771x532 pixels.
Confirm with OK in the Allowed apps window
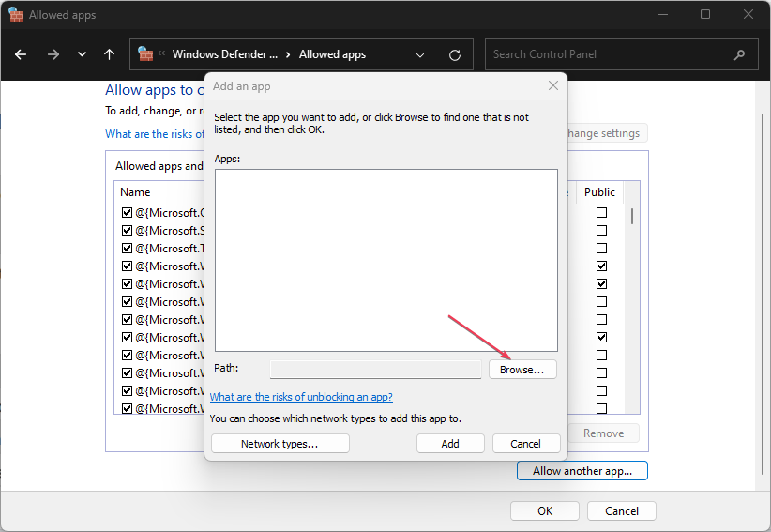point(545,510)
